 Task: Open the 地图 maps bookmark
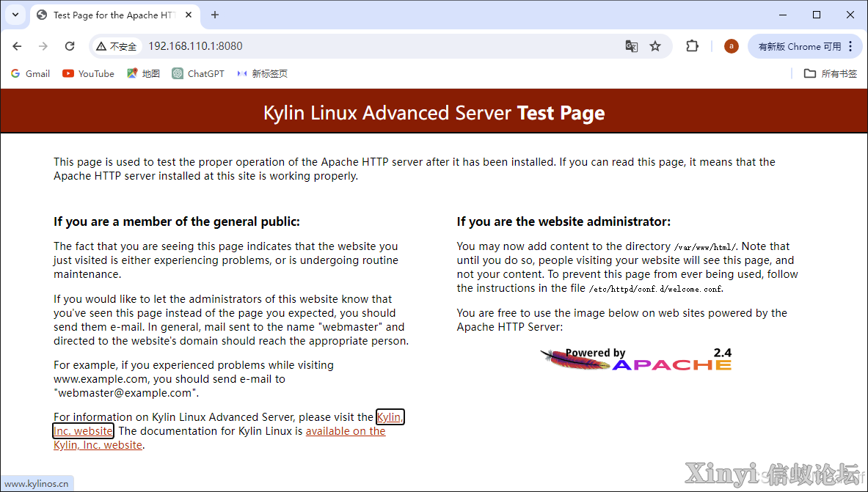click(143, 73)
